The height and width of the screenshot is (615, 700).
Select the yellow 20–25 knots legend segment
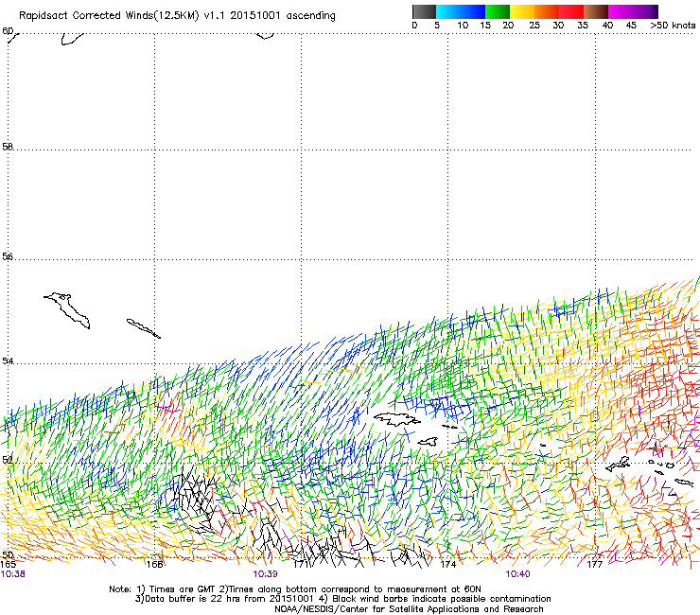point(522,11)
